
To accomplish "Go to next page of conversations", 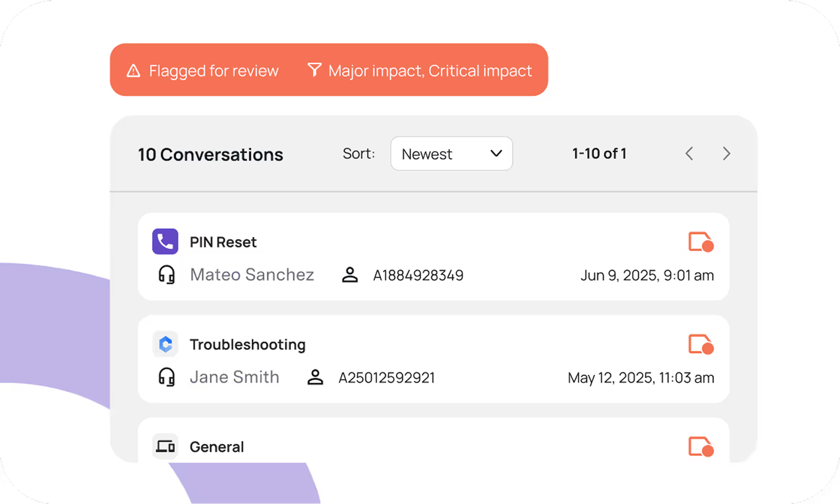I will 726,154.
